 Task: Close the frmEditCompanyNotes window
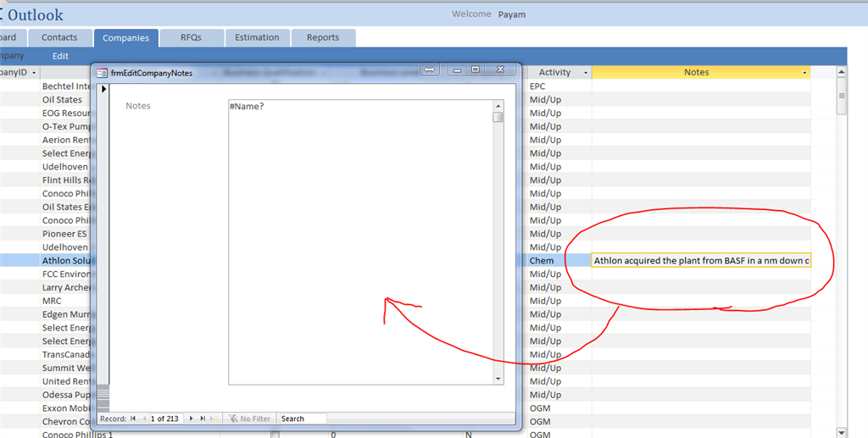point(500,69)
